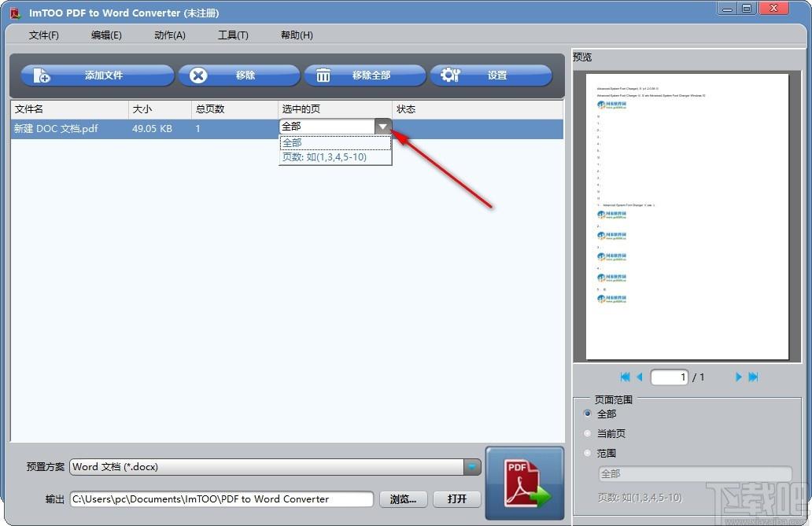
Task: Close the ImTOO window
Action: point(773,9)
